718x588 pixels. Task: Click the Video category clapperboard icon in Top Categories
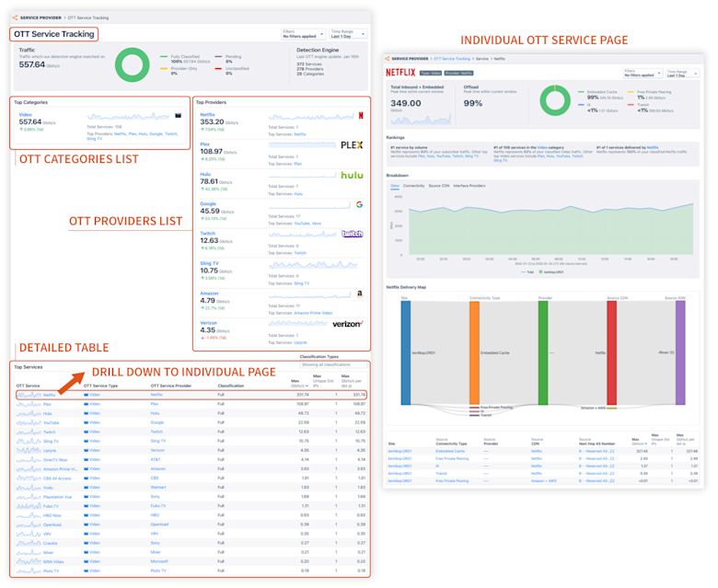(x=179, y=115)
